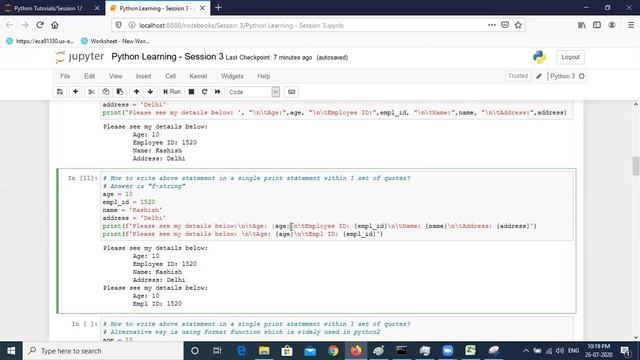Viewport: 640px width, 360px height.
Task: Click the Python logo icon
Action: [539, 57]
